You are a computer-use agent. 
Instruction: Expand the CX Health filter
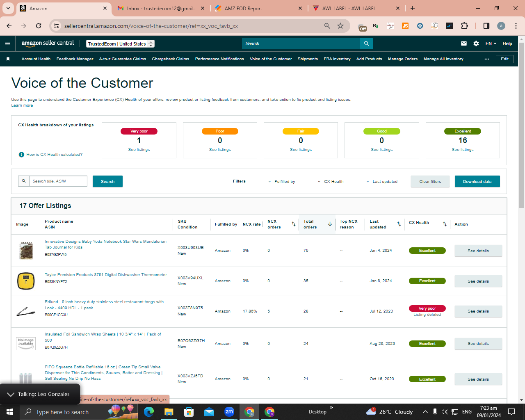point(331,182)
